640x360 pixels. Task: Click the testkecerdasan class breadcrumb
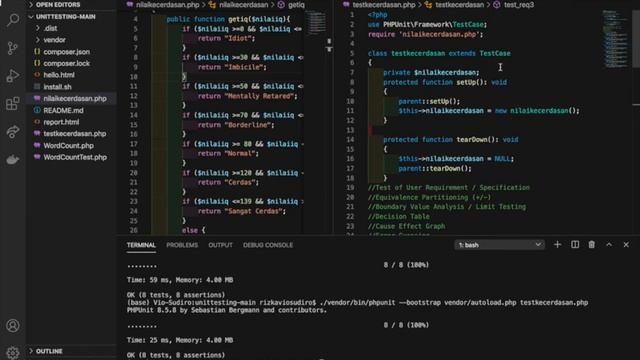coord(460,5)
